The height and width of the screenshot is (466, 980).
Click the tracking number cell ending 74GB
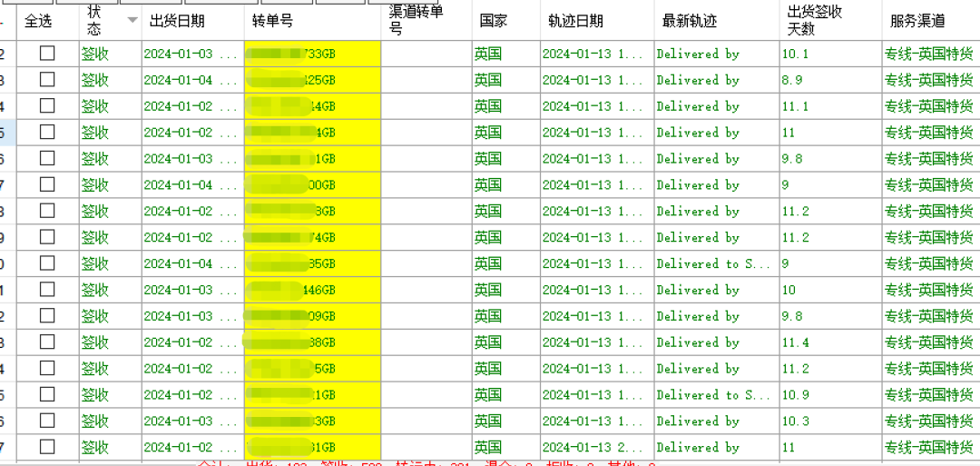pos(312,238)
